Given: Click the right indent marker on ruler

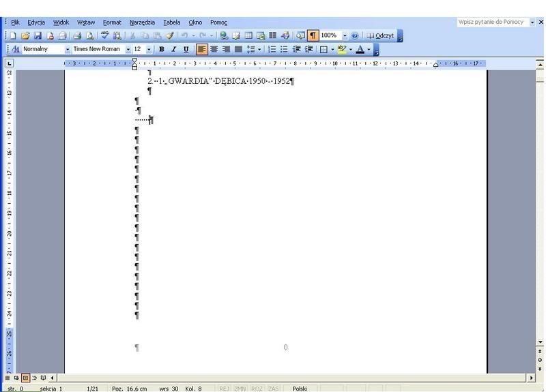Looking at the screenshot, I should pyautogui.click(x=435, y=65).
